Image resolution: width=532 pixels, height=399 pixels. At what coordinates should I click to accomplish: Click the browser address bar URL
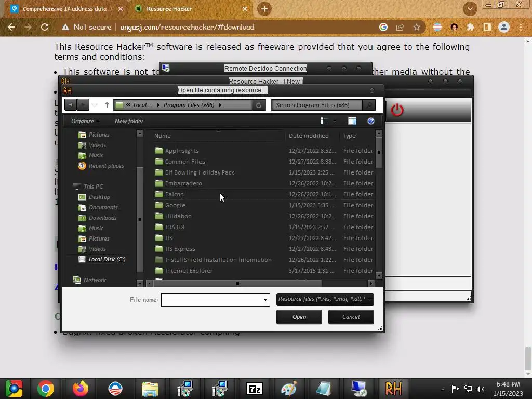[x=187, y=27]
